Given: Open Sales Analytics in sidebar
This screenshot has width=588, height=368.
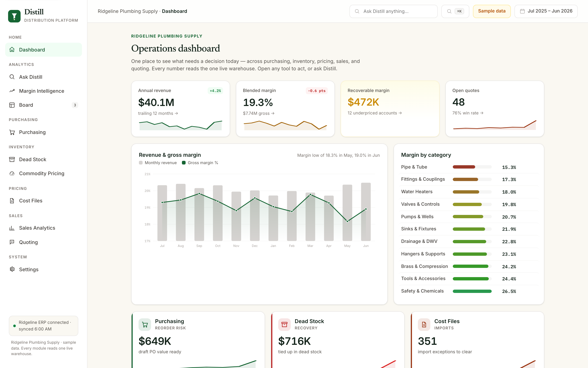Looking at the screenshot, I should click(44, 228).
